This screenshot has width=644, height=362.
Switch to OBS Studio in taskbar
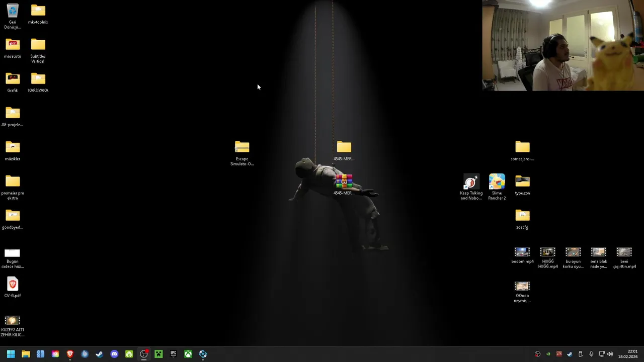coord(144,354)
